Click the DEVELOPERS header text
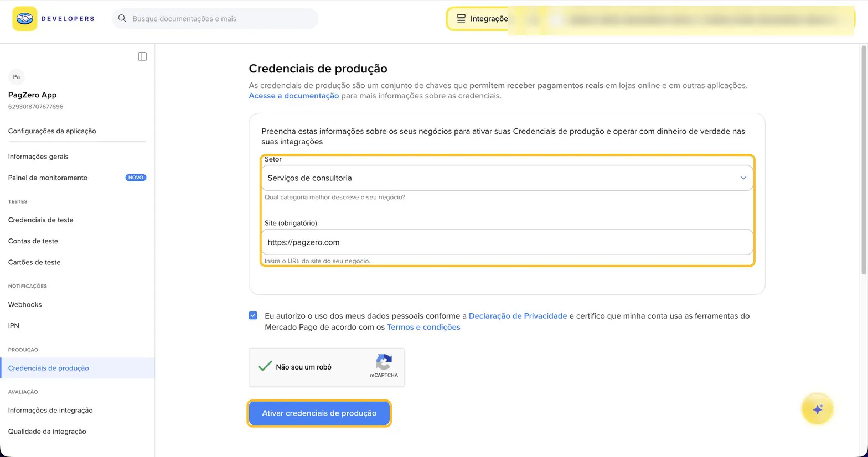This screenshot has height=457, width=868. click(x=68, y=19)
